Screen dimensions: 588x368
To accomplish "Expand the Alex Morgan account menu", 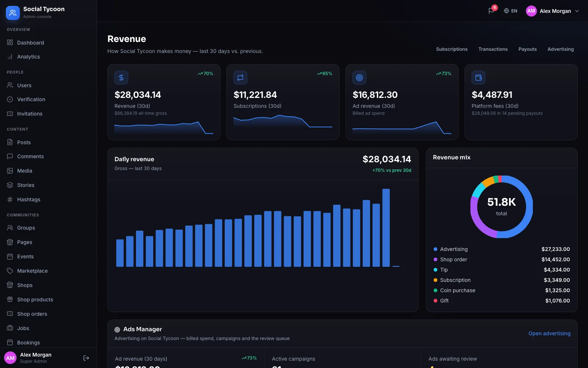I will (552, 11).
